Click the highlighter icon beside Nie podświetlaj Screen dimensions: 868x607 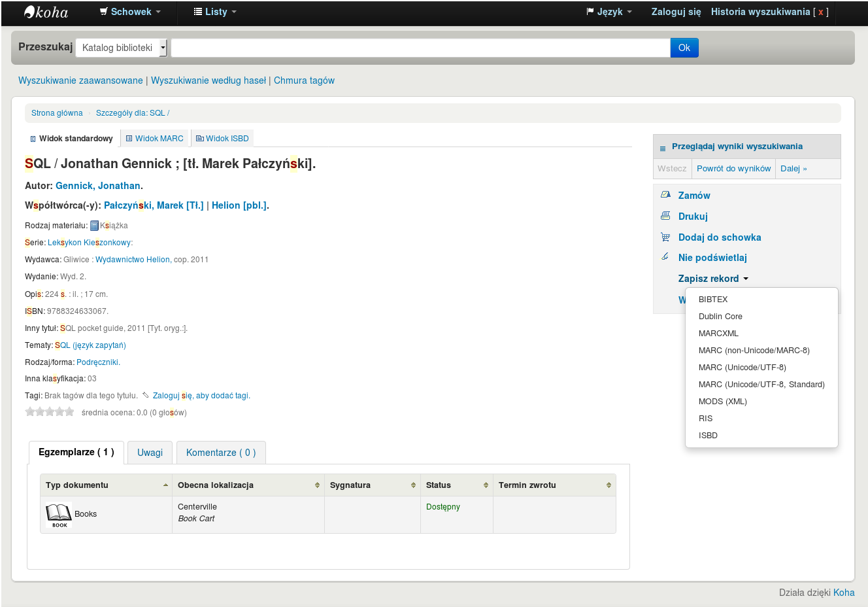pyautogui.click(x=665, y=257)
